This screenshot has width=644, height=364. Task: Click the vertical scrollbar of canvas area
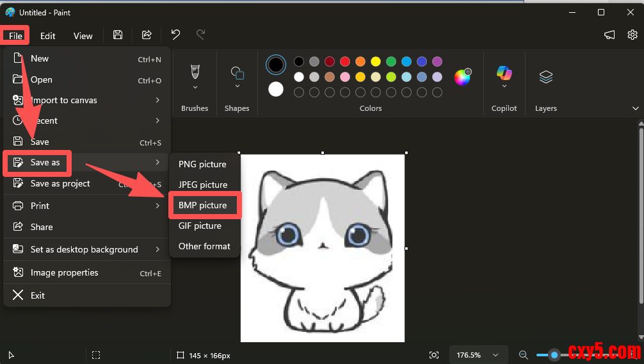(x=641, y=217)
